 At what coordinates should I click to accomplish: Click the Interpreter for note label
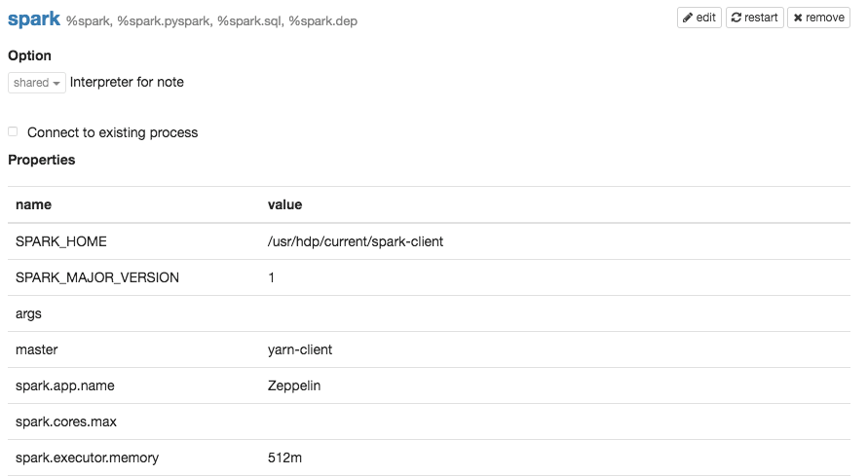[127, 82]
